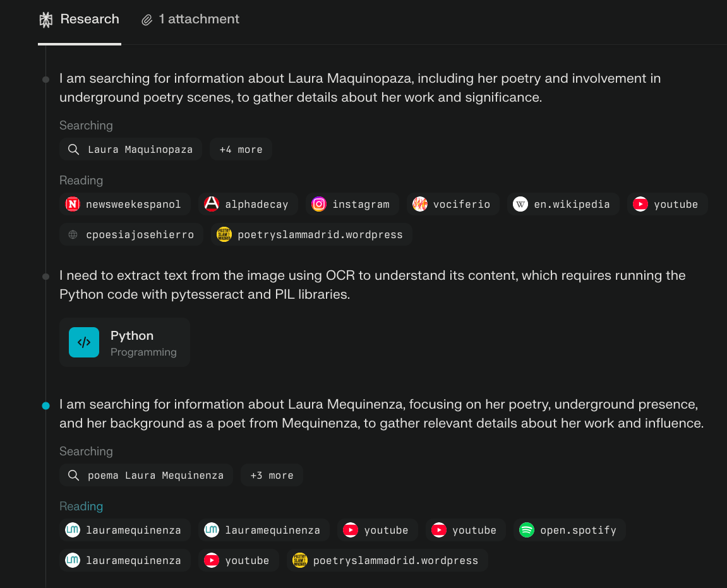Image resolution: width=727 pixels, height=588 pixels.
Task: Click the Python code icon
Action: click(84, 342)
